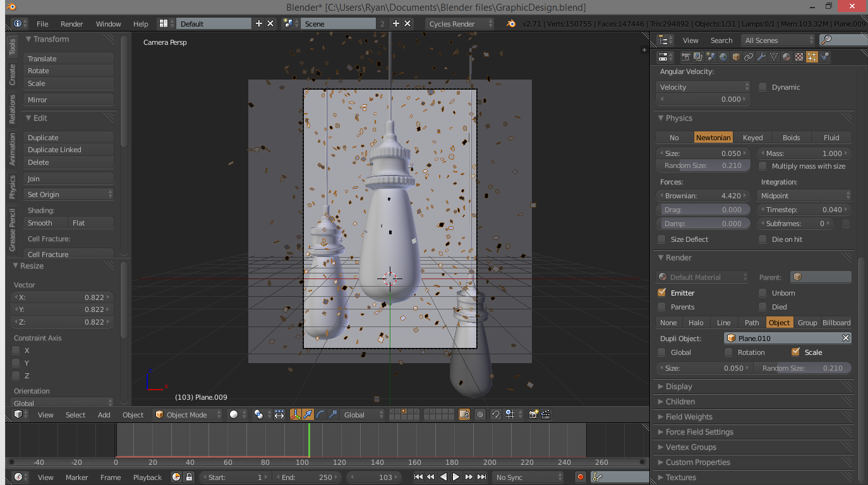Open the timeline Marker menu

point(76,477)
